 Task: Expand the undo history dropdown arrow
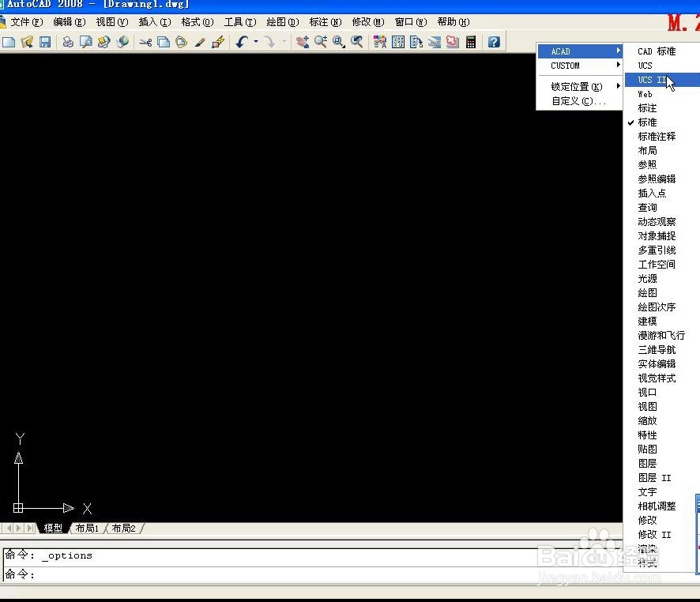(256, 43)
